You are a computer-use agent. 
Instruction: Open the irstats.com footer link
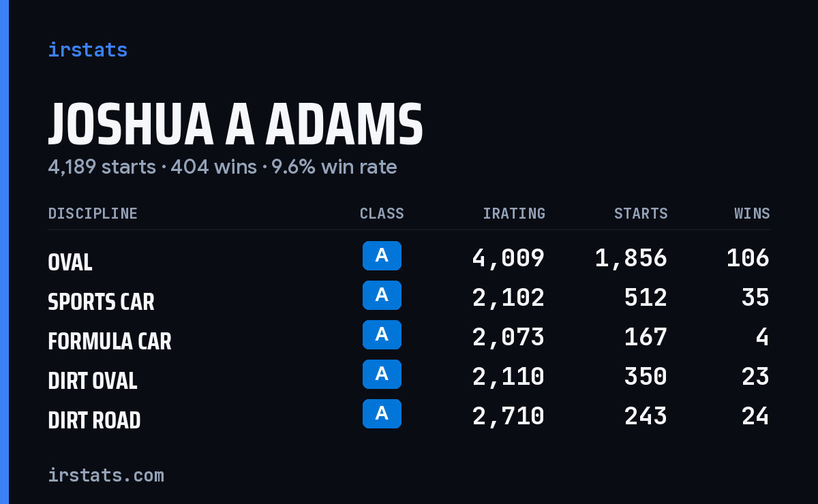tap(106, 475)
